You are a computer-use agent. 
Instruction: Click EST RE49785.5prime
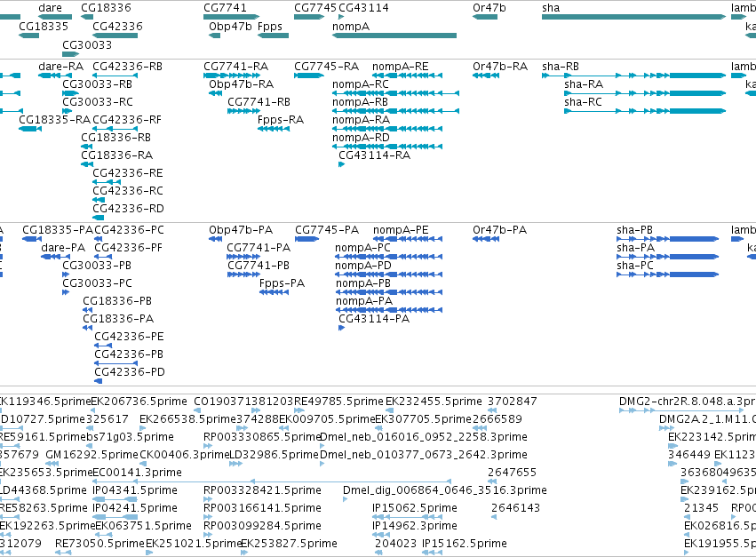338,402
